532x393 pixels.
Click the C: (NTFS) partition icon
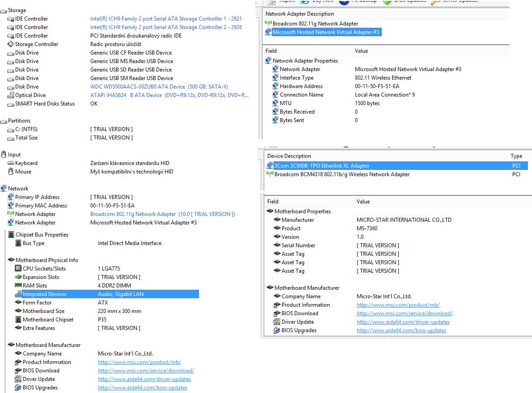click(x=11, y=129)
